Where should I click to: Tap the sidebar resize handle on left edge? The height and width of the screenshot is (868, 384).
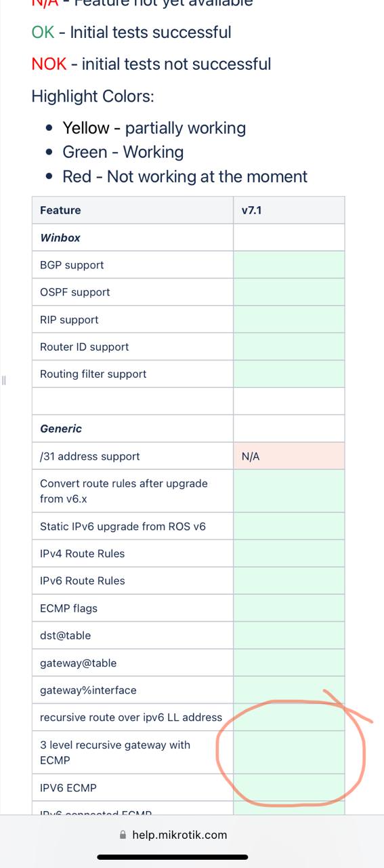click(3, 380)
